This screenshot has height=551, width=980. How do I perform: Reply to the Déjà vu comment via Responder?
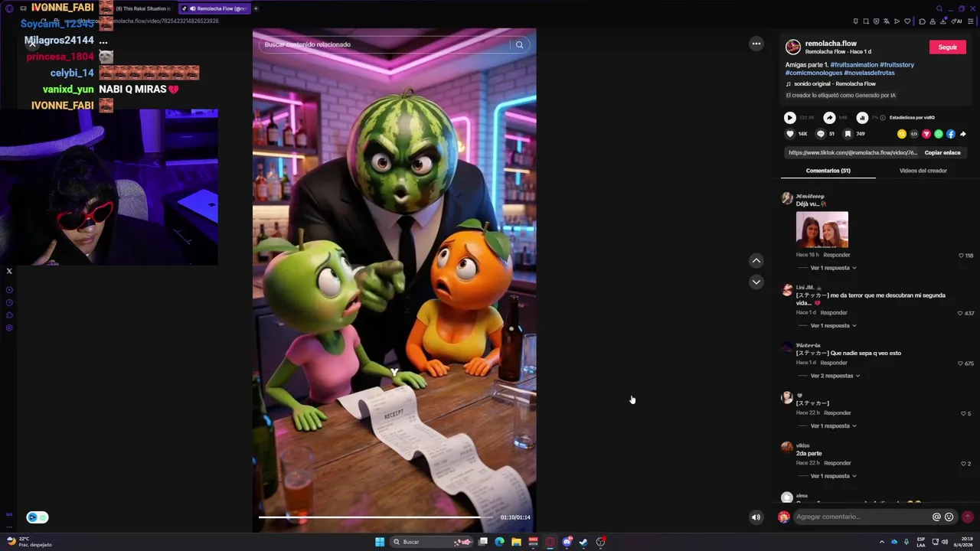(837, 255)
